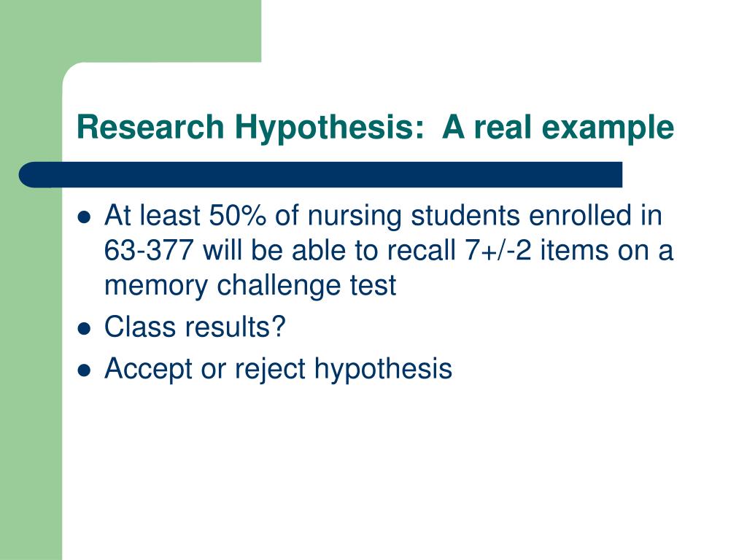Select the bullet dot before 'Accept or reject'
747x560 pixels.
pyautogui.click(x=84, y=370)
